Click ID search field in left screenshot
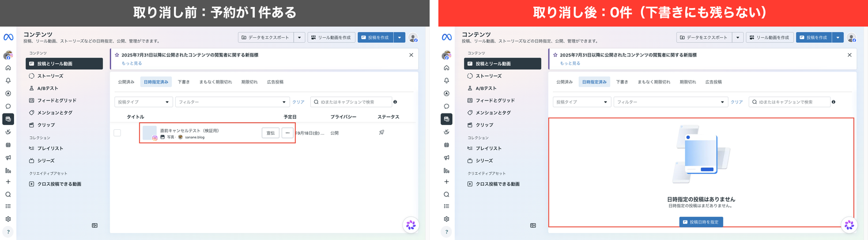 pyautogui.click(x=351, y=102)
